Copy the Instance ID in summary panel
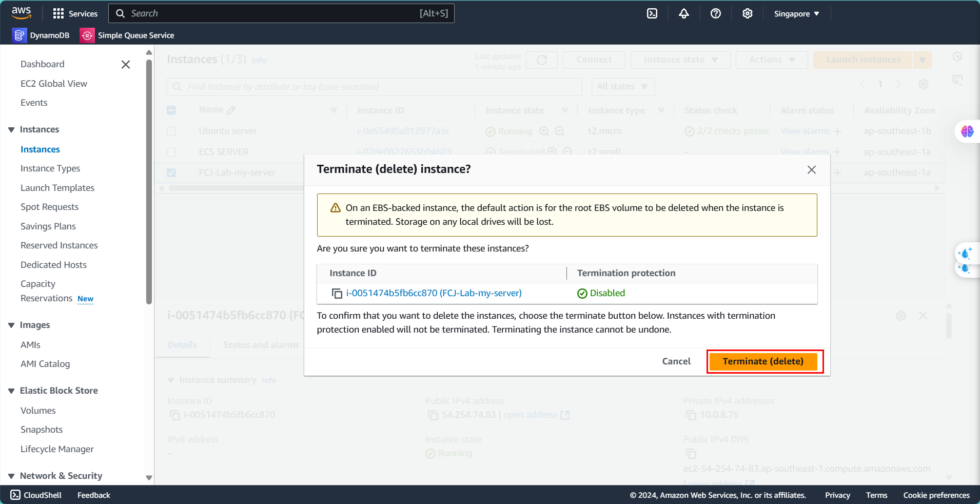980x504 pixels. [x=175, y=415]
